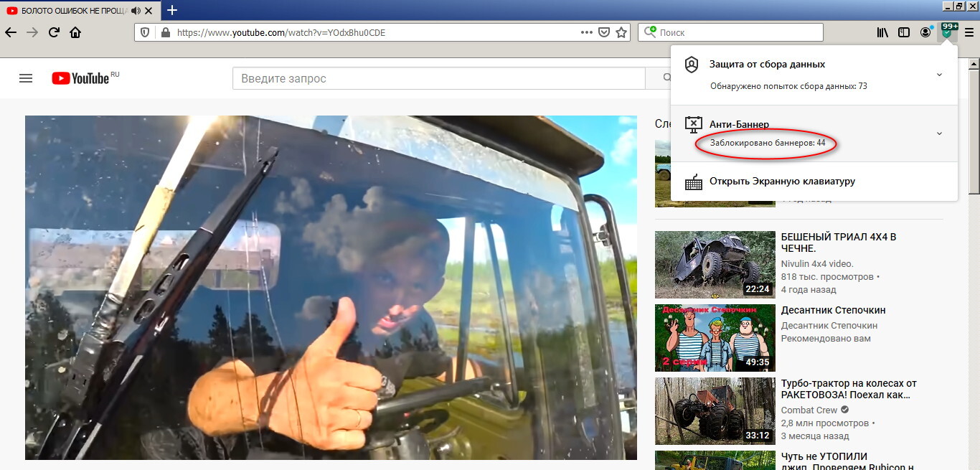
Task: Open the Firefox account icon
Action: 925,32
